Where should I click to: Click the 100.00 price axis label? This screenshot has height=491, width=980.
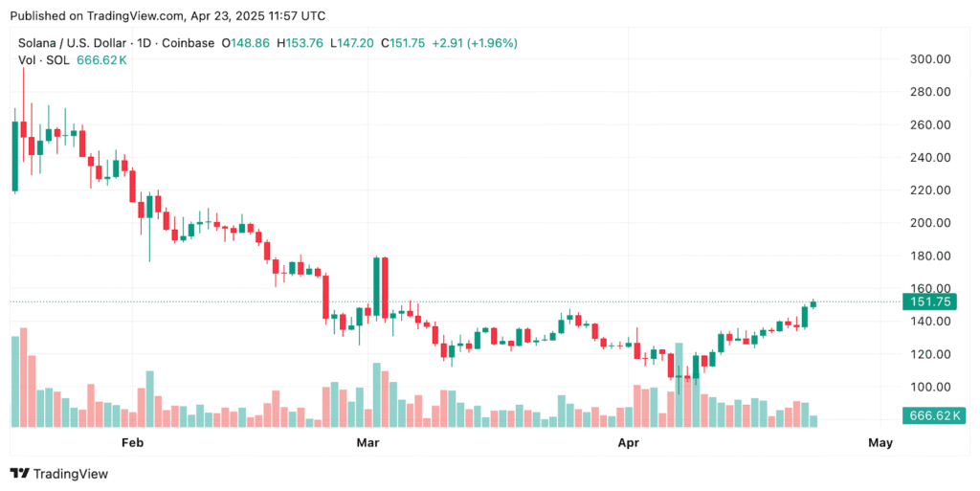pyautogui.click(x=929, y=387)
